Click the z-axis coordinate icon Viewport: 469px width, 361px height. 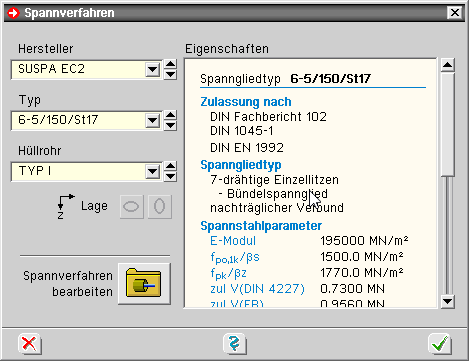[65, 206]
